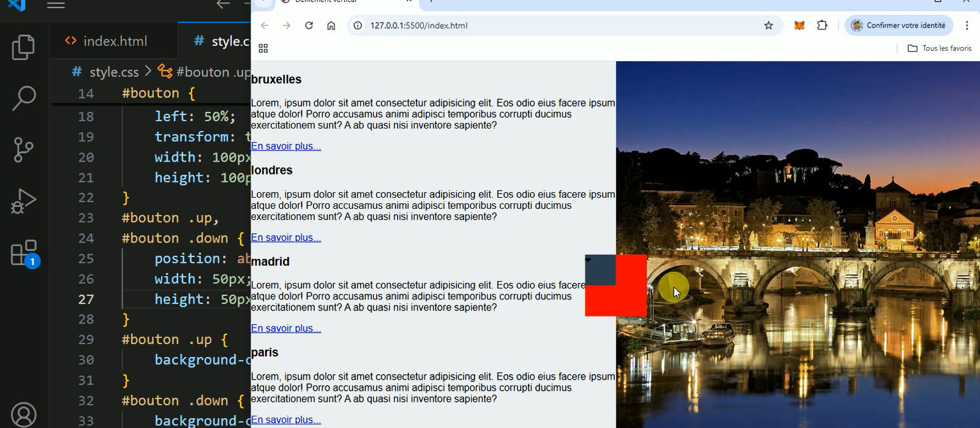Click the dark blue up square
The width and height of the screenshot is (980, 428).
point(600,270)
